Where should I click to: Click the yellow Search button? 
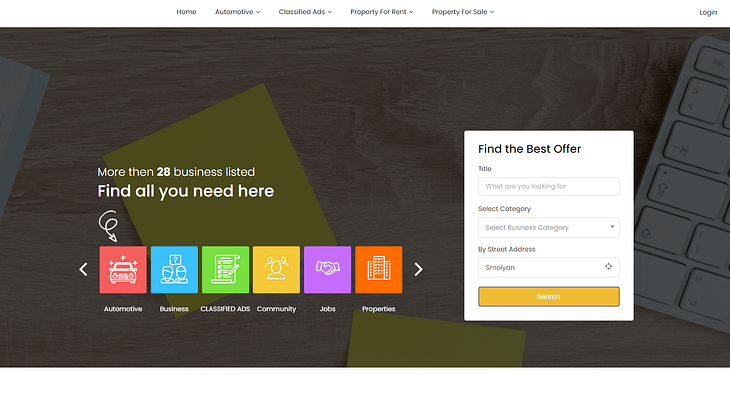548,297
